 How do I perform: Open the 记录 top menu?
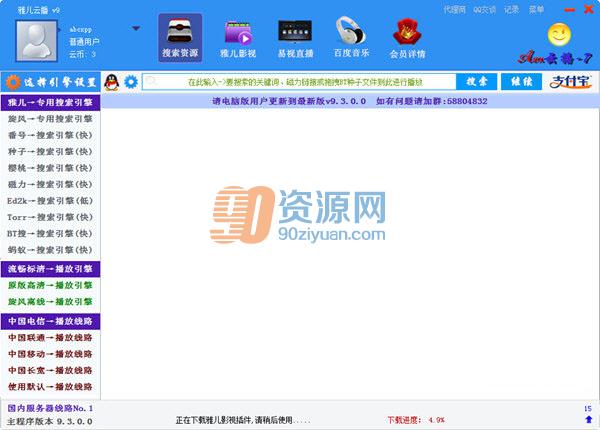pyautogui.click(x=511, y=10)
